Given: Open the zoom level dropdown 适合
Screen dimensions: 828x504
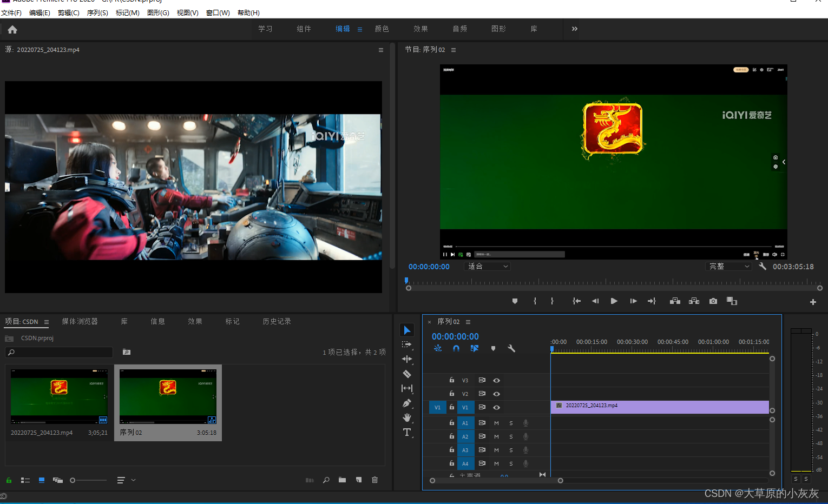Looking at the screenshot, I should click(x=488, y=267).
